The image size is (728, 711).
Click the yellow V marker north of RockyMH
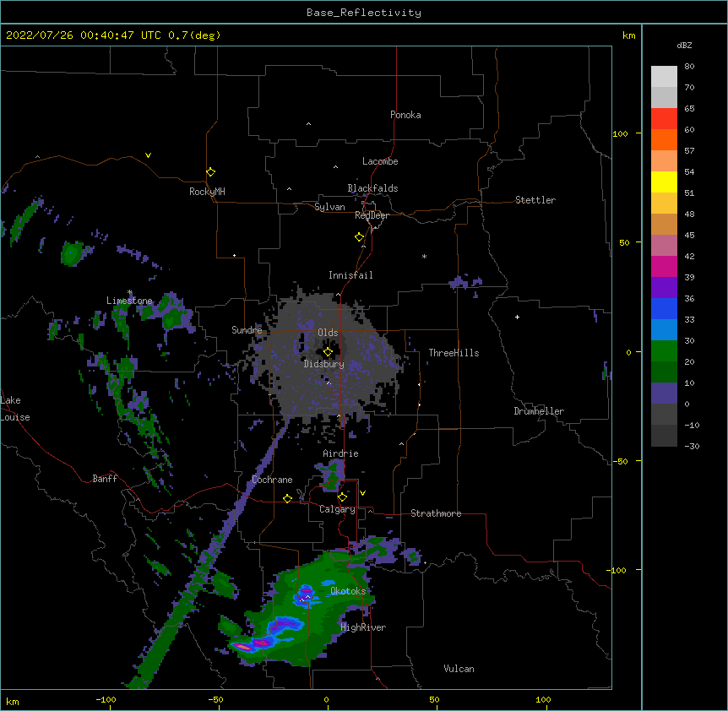coord(148,155)
